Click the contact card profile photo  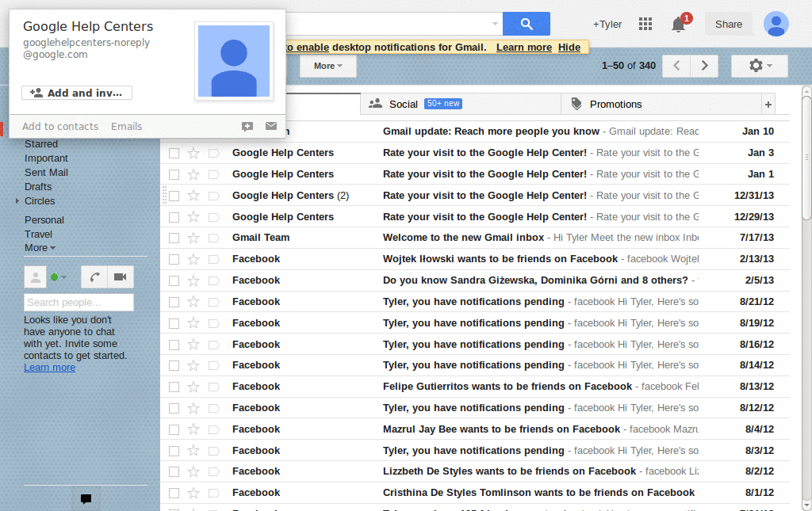[234, 61]
